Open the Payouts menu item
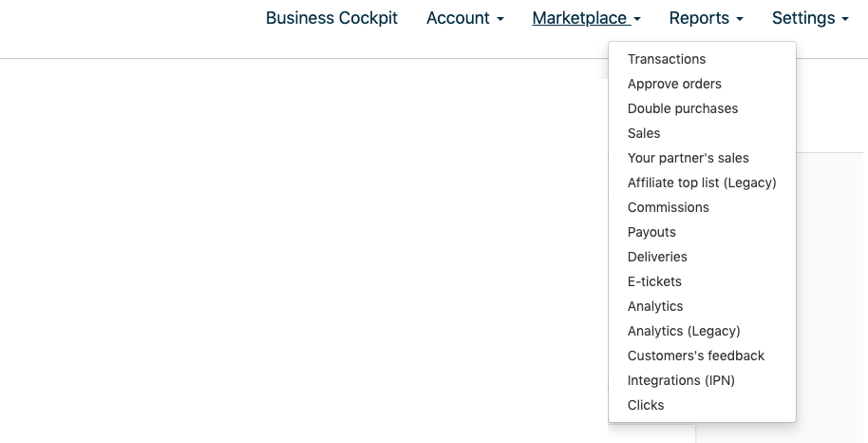The image size is (868, 443). coord(651,232)
